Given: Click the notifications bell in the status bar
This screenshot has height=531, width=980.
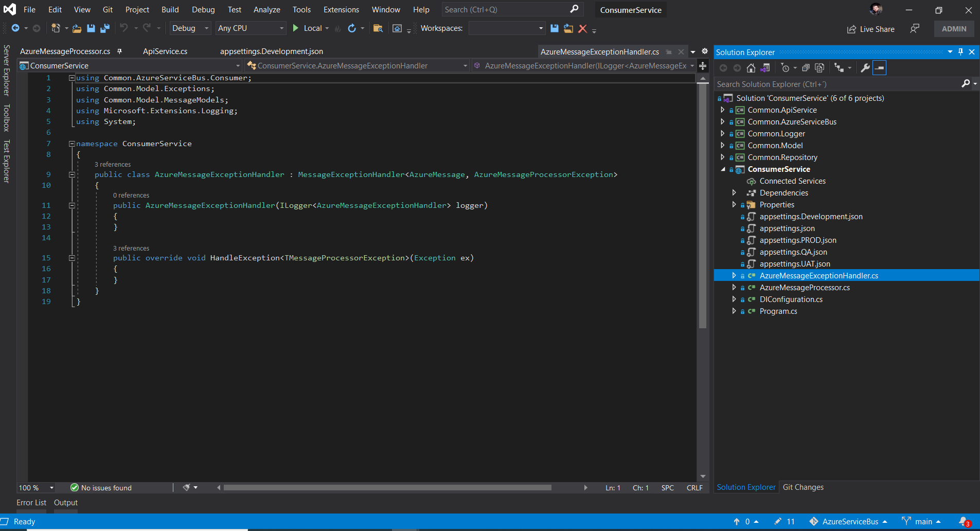Looking at the screenshot, I should [x=964, y=522].
